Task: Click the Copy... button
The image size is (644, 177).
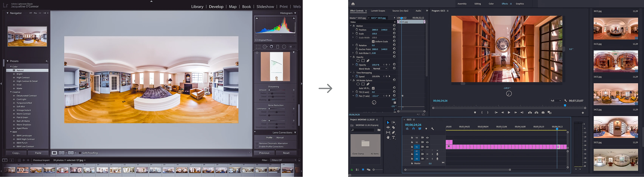Action: coord(16,153)
